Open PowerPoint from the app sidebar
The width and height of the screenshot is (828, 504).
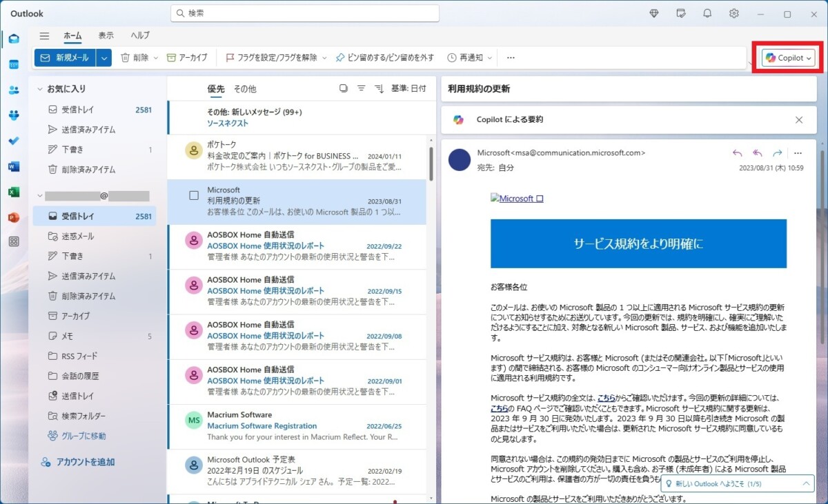(x=14, y=217)
